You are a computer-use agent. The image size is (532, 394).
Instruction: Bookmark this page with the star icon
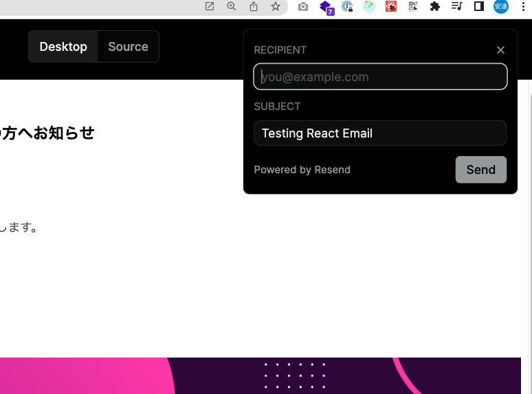click(276, 6)
